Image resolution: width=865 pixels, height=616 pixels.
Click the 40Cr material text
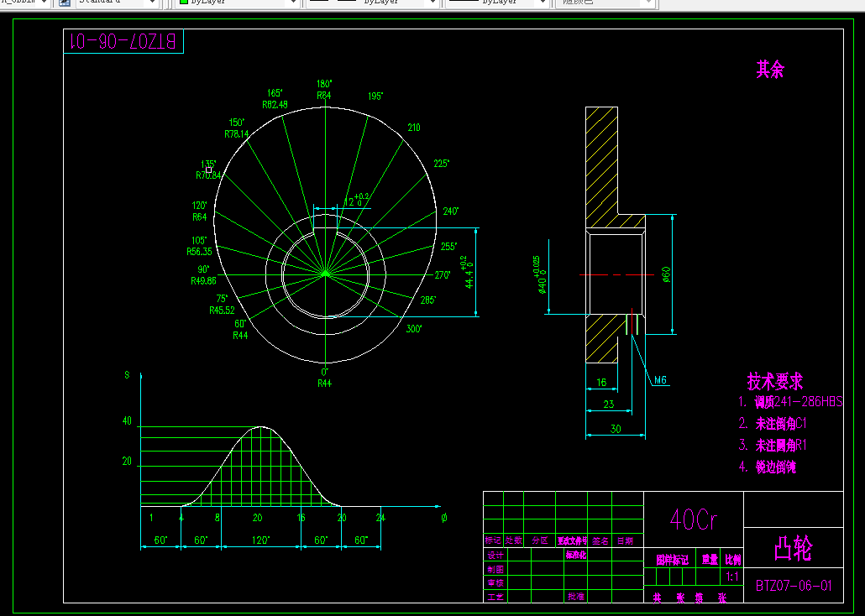point(694,519)
